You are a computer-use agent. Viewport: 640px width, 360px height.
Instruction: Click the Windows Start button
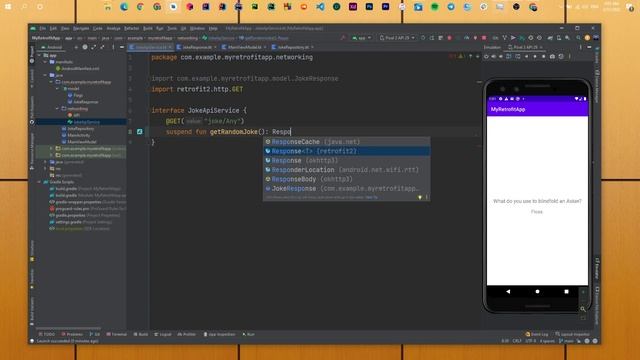coord(8,7)
